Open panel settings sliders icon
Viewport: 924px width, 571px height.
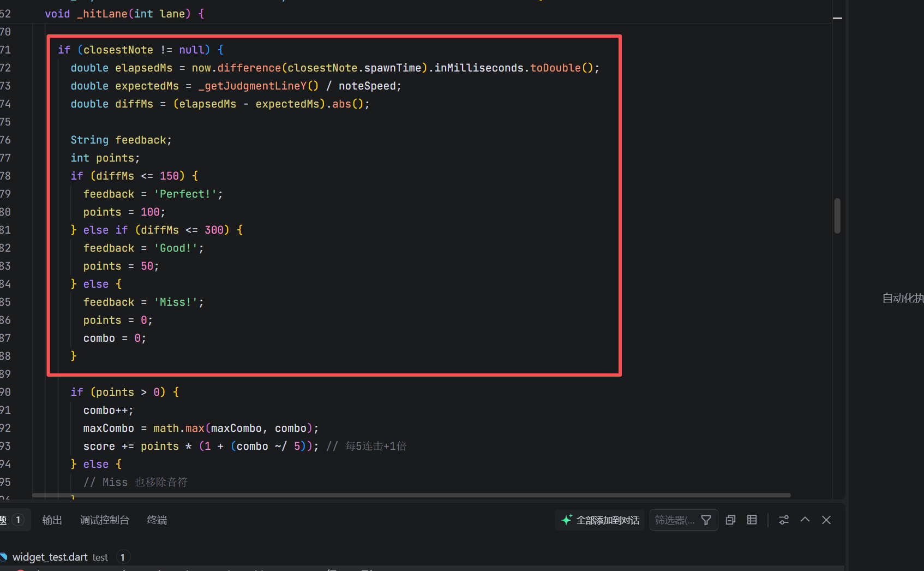[784, 520]
